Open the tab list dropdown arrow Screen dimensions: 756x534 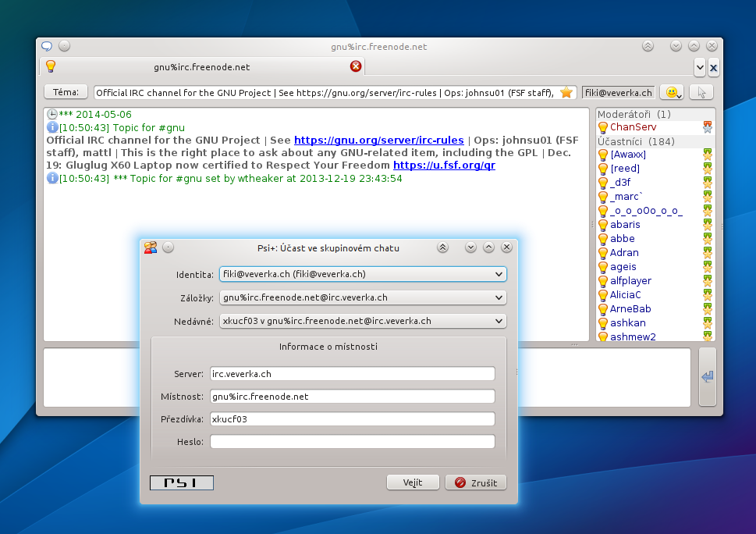pos(700,68)
